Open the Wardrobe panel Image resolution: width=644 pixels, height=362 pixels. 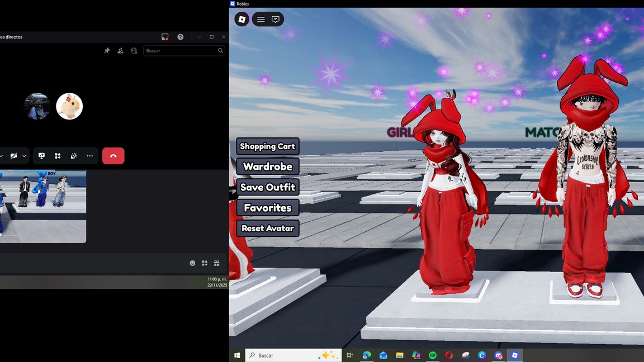[x=268, y=166]
